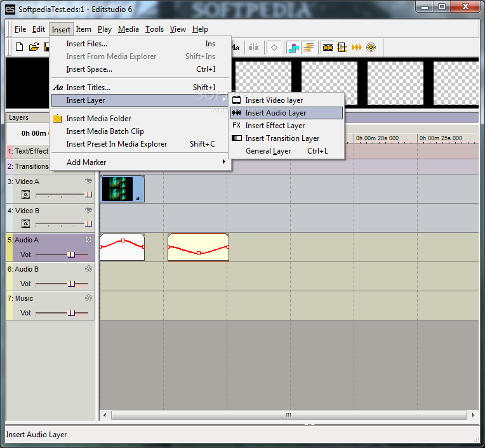Click the timeline horizontal scrollbar thumb

coord(289,415)
